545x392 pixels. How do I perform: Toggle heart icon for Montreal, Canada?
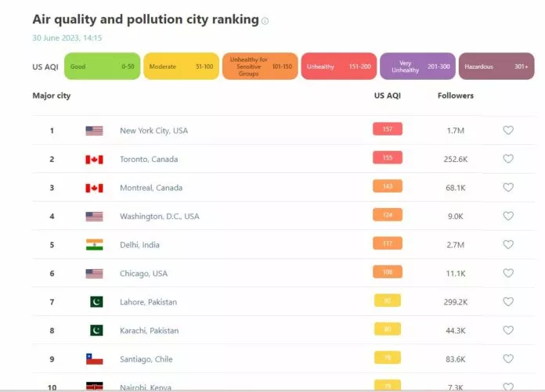pyautogui.click(x=507, y=188)
